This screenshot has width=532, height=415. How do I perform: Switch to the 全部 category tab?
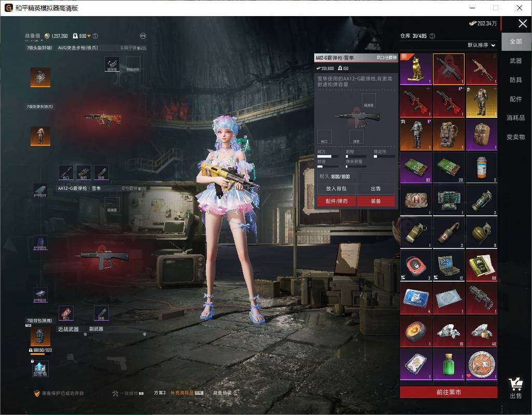click(x=516, y=41)
